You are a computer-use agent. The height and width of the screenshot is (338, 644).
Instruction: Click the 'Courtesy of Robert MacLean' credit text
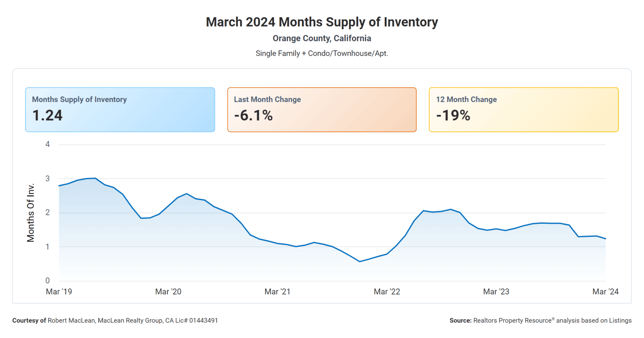pyautogui.click(x=115, y=321)
